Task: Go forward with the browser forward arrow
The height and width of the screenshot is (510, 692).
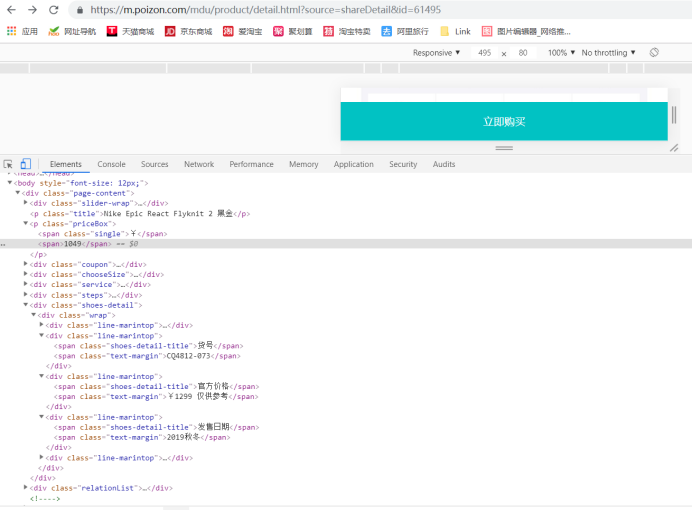Action: click(33, 9)
